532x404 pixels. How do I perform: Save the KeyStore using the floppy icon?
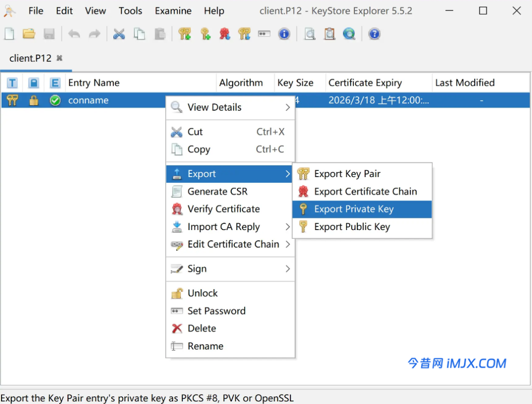coord(49,34)
